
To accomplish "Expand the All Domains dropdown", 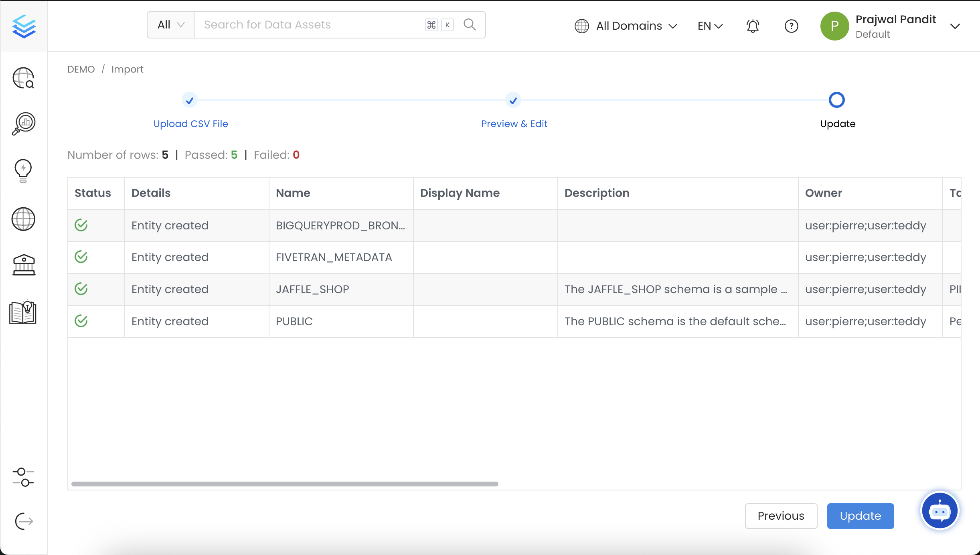I will coord(626,26).
